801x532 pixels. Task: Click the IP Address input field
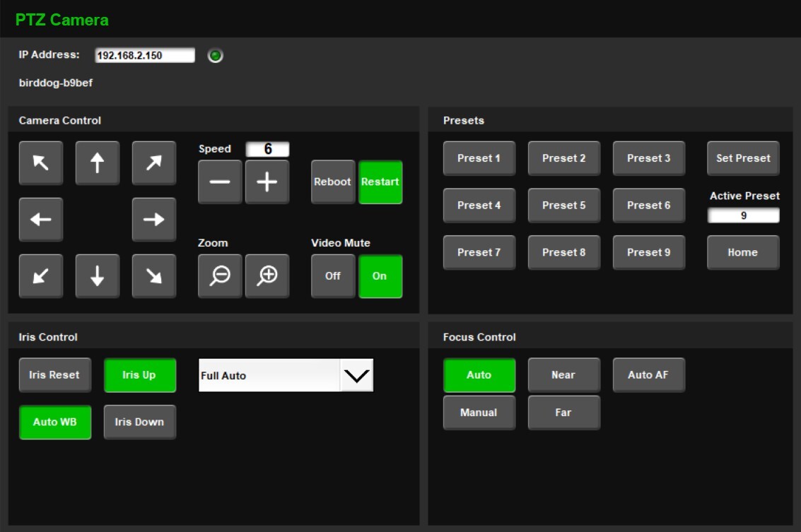point(145,55)
